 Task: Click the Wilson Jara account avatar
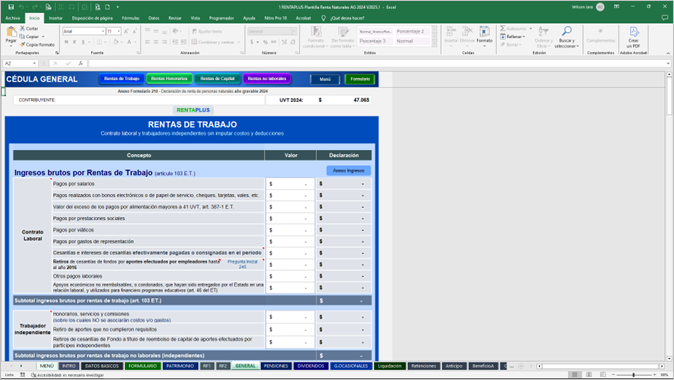pos(600,7)
